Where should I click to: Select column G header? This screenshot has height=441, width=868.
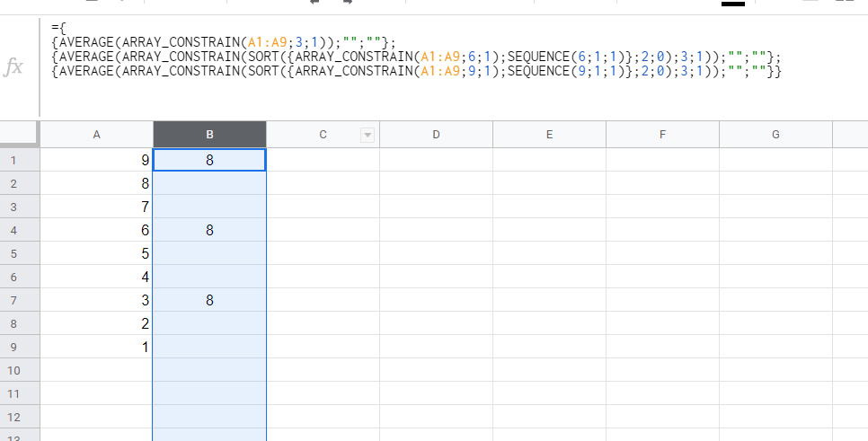(775, 135)
